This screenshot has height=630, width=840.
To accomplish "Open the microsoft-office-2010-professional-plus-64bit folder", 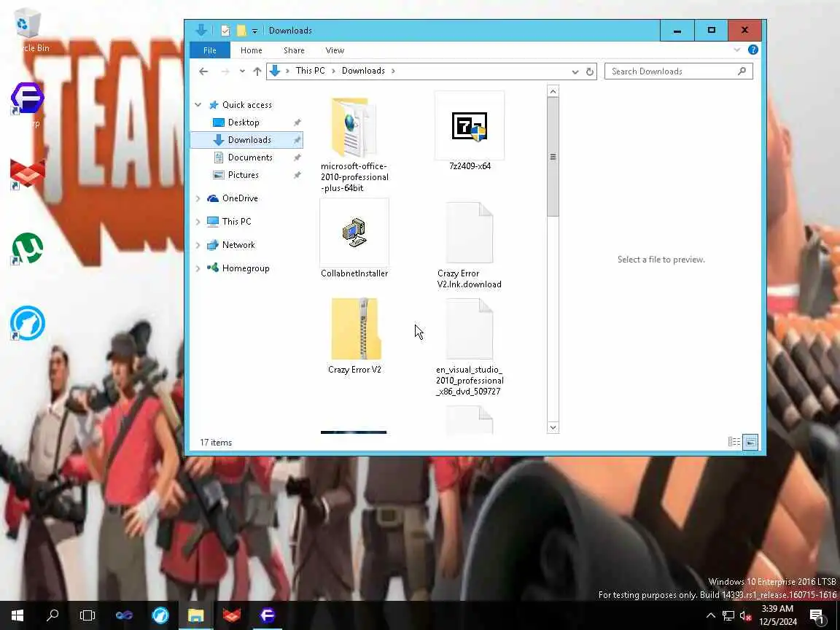I will click(x=354, y=142).
